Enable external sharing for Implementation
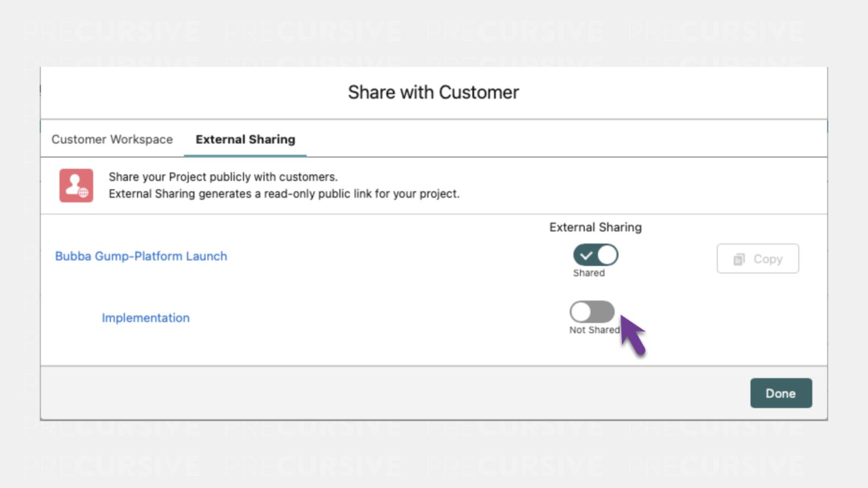The height and width of the screenshot is (488, 868). pos(592,312)
